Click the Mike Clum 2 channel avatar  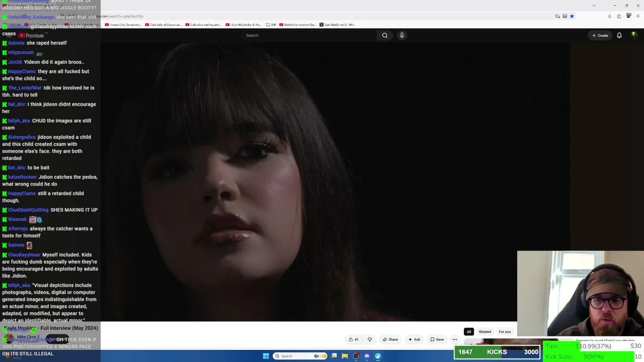9,338
